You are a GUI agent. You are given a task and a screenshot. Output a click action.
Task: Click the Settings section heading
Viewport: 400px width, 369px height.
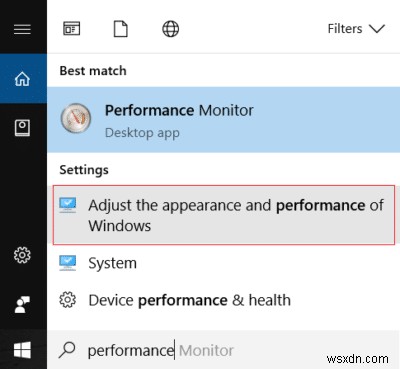[x=84, y=170]
